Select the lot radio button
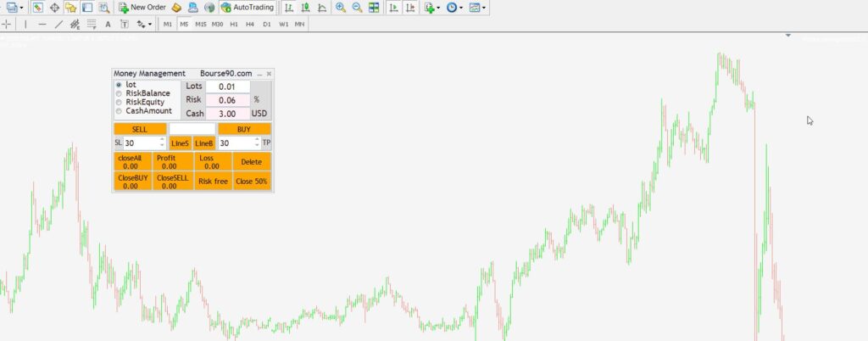 pyautogui.click(x=119, y=85)
